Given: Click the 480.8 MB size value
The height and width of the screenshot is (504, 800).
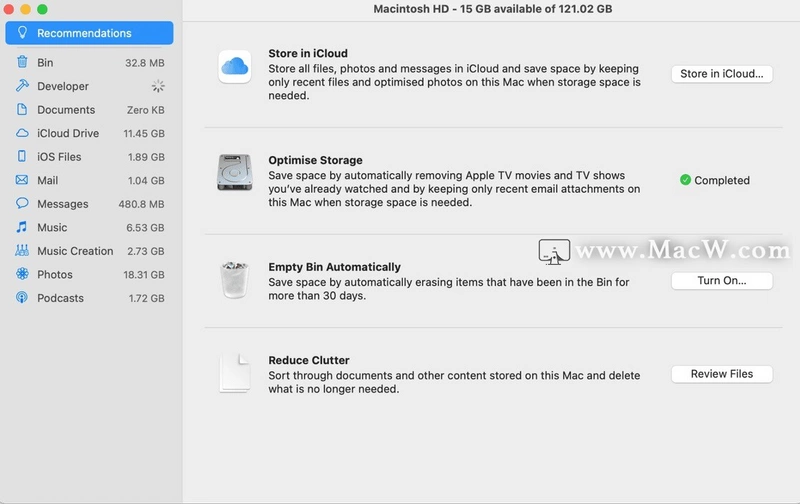Looking at the screenshot, I should tap(141, 204).
